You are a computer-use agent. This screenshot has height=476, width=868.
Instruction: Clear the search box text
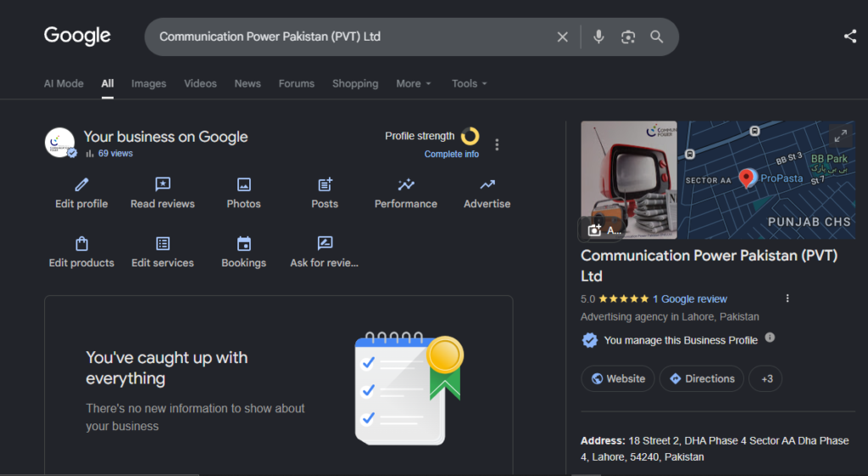click(563, 37)
